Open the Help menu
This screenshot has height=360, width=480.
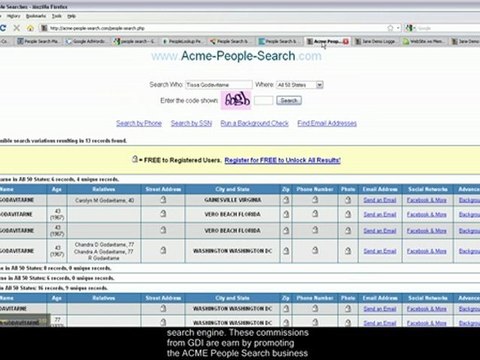tap(72, 16)
